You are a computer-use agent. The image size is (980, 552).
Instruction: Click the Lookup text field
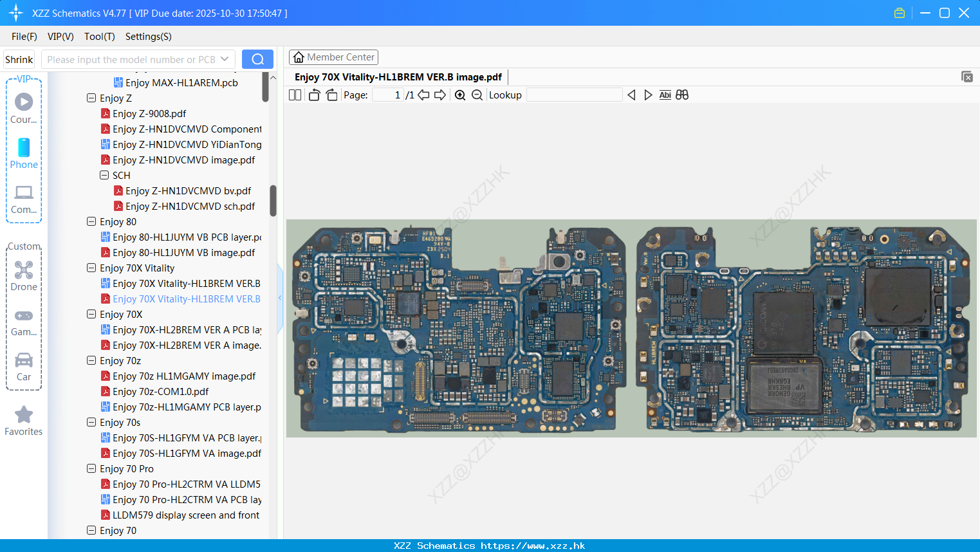point(575,95)
